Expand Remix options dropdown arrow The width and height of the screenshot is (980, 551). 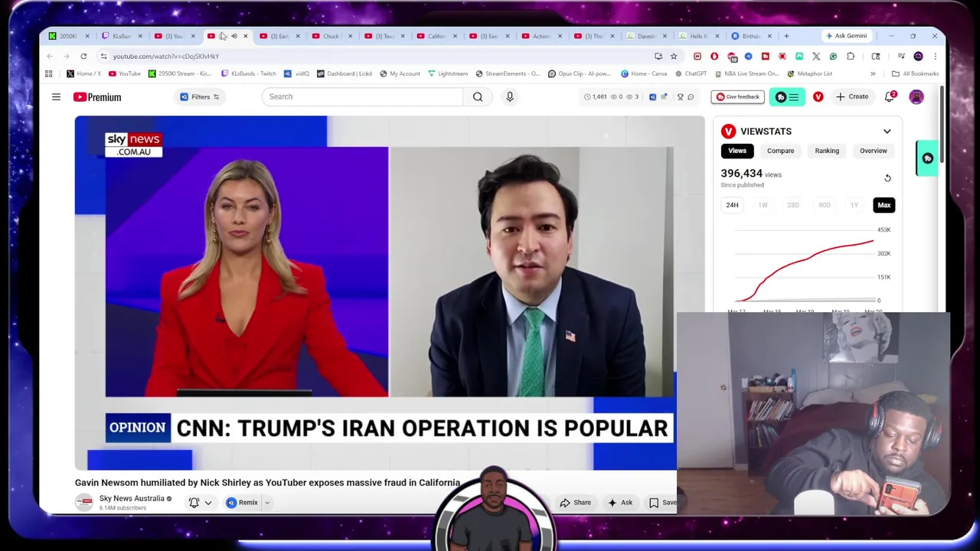point(267,503)
